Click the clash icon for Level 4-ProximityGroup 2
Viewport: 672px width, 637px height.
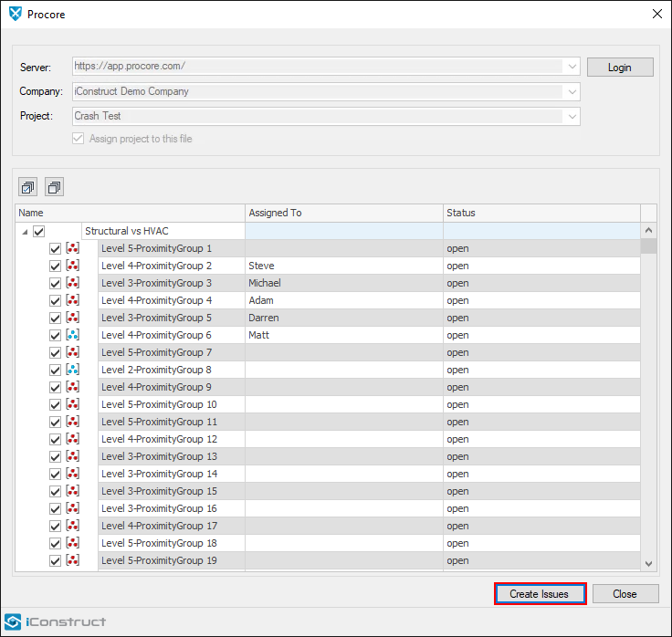coord(73,266)
